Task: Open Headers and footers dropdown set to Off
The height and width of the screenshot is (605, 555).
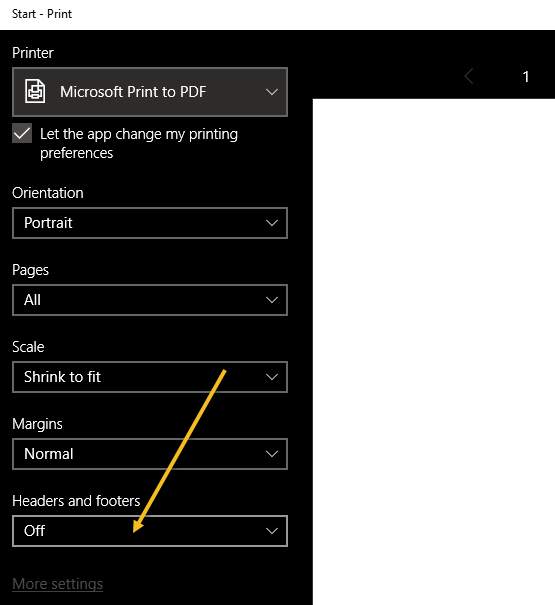Action: click(x=150, y=531)
